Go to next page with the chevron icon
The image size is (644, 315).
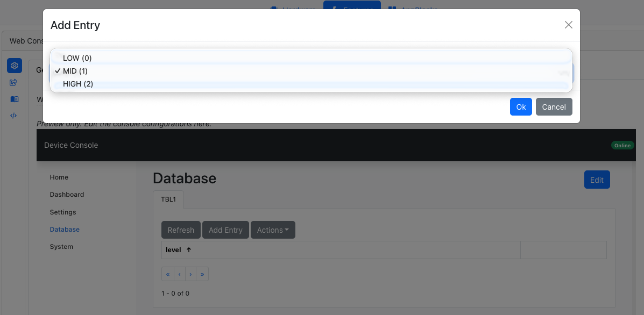point(190,274)
